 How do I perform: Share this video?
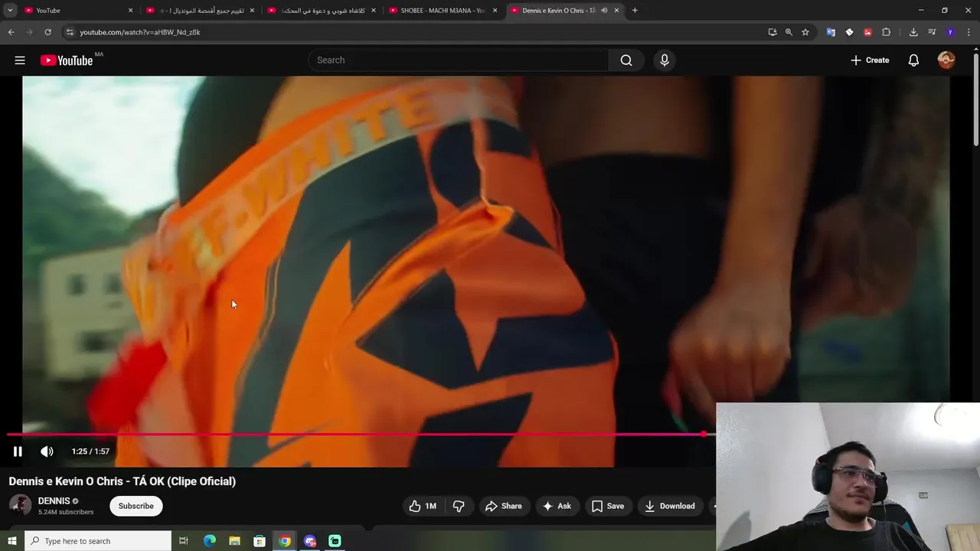(504, 506)
